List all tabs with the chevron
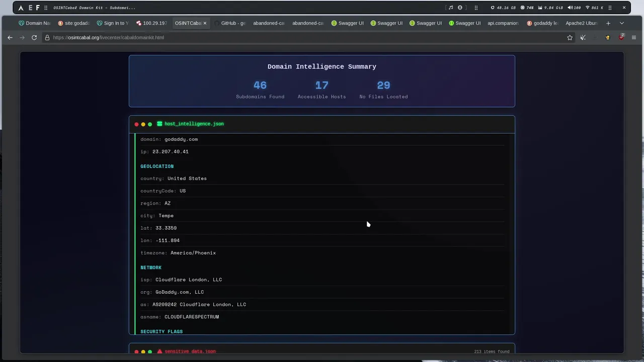644x362 pixels. 621,23
